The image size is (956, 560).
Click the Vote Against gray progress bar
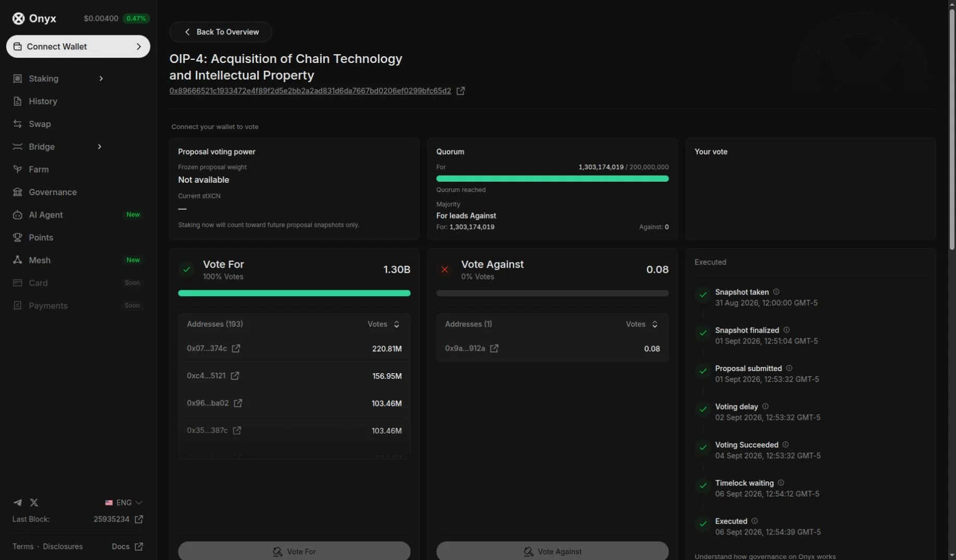pyautogui.click(x=552, y=293)
